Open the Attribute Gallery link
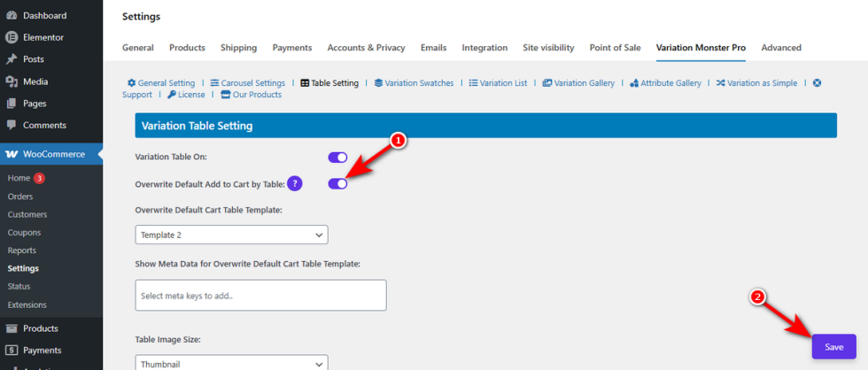Image resolution: width=868 pixels, height=370 pixels. 671,83
